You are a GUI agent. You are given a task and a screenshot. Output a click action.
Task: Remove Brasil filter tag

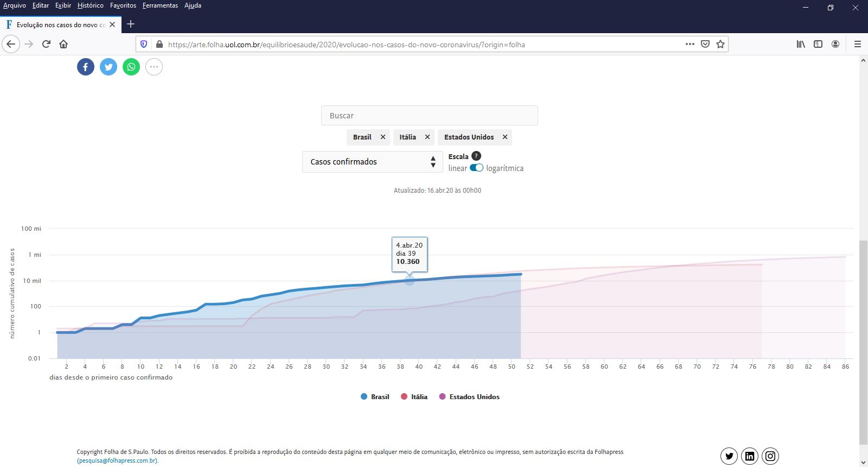pyautogui.click(x=383, y=137)
